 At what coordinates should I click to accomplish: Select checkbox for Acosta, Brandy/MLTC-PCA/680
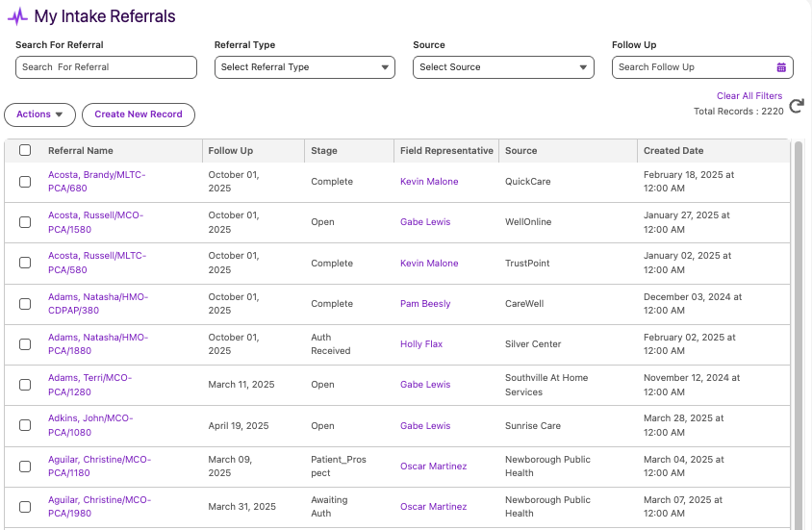tap(25, 182)
